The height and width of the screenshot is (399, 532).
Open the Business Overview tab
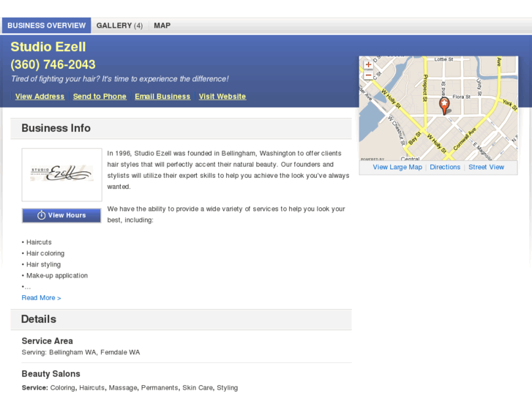47,26
